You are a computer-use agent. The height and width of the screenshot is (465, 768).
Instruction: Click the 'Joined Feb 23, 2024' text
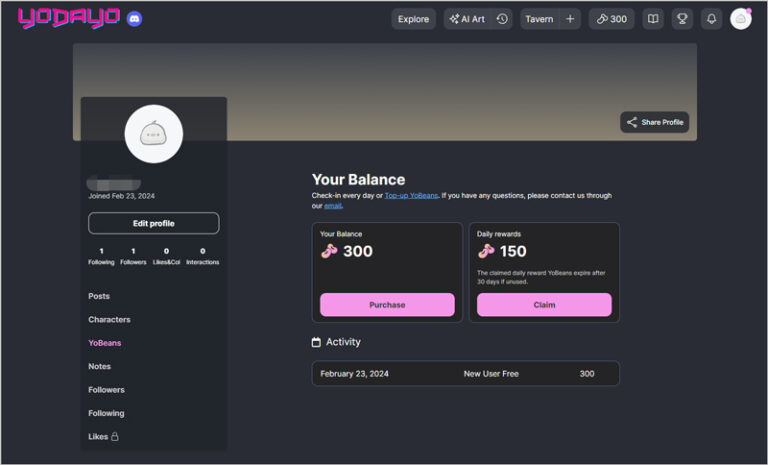(x=121, y=196)
